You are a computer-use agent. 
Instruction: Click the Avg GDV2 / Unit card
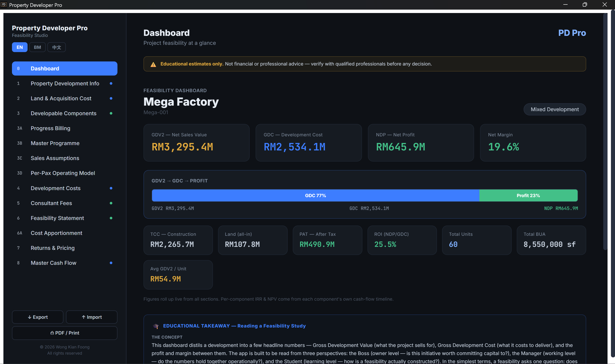178,275
